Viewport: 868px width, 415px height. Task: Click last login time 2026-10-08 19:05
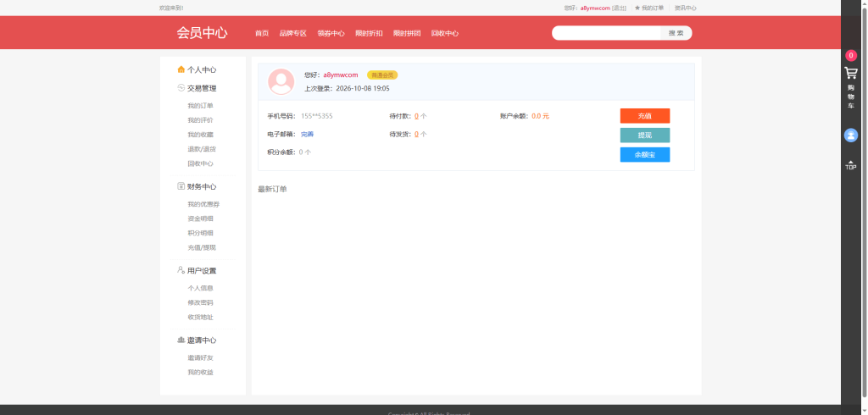point(363,88)
